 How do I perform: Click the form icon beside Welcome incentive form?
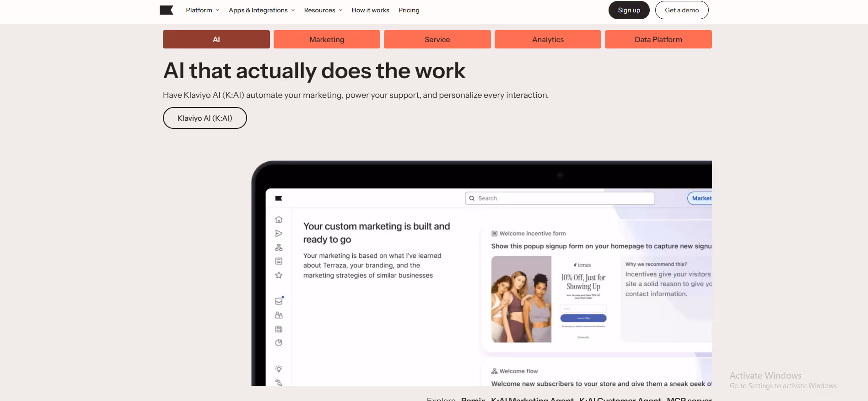pyautogui.click(x=494, y=233)
